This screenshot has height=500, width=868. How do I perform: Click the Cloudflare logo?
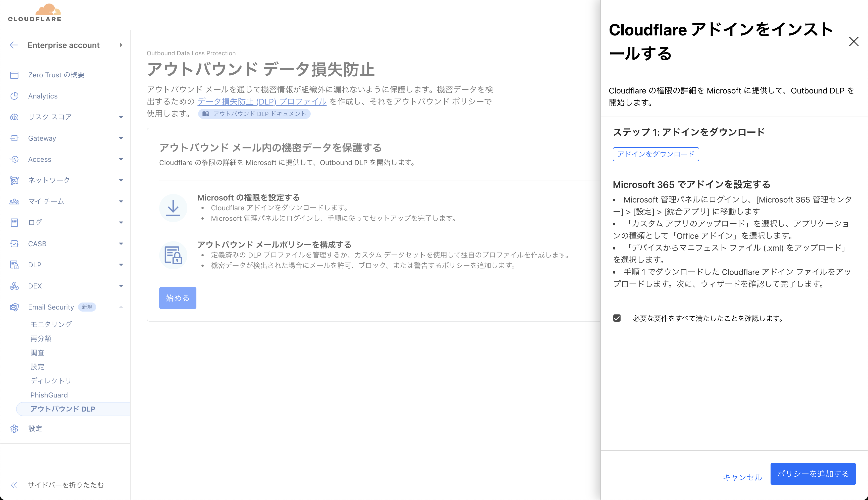[x=35, y=13]
